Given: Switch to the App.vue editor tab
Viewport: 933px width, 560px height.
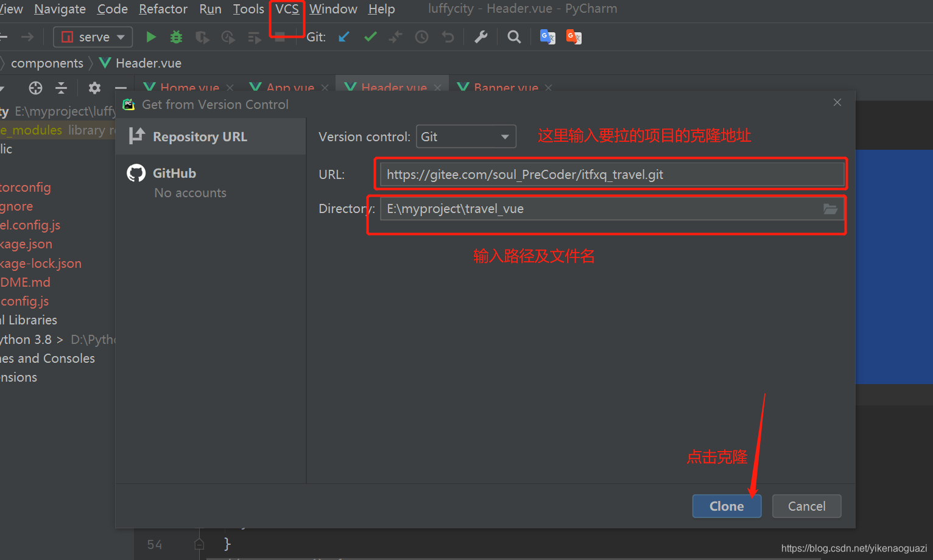Looking at the screenshot, I should click(290, 88).
